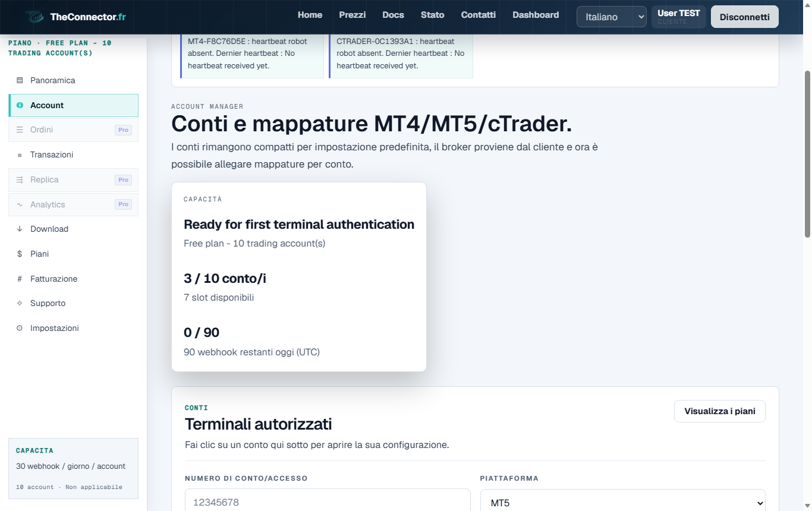
Task: Click the Piani dollar icon
Action: click(20, 254)
